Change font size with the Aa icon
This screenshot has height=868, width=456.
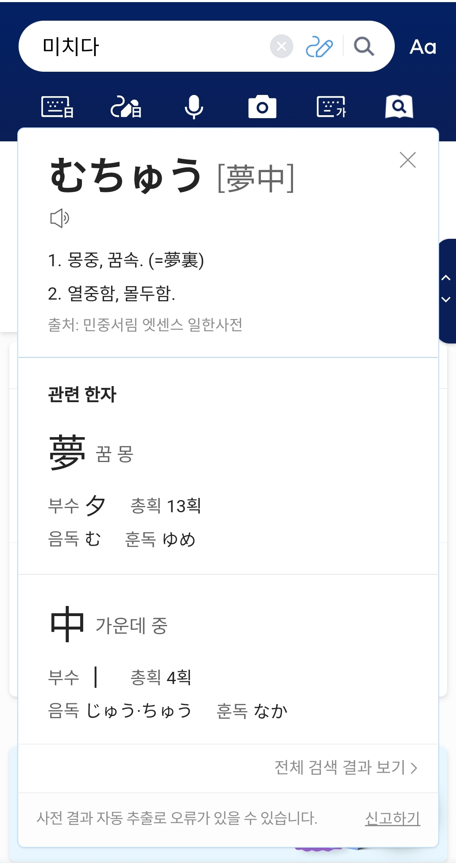pyautogui.click(x=423, y=47)
